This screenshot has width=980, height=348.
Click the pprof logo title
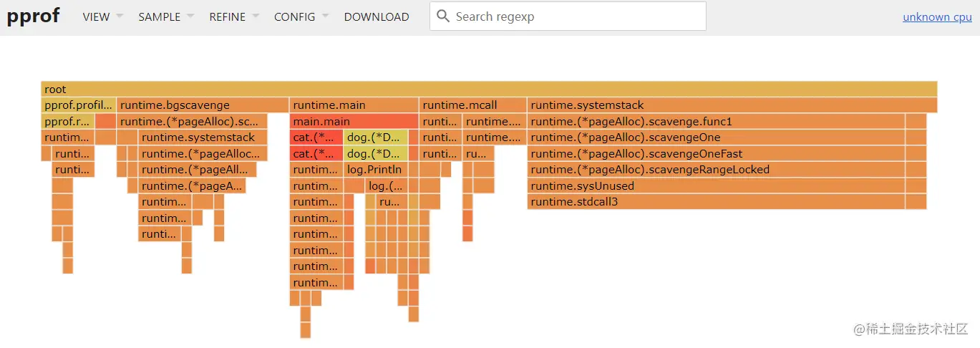pyautogui.click(x=33, y=16)
